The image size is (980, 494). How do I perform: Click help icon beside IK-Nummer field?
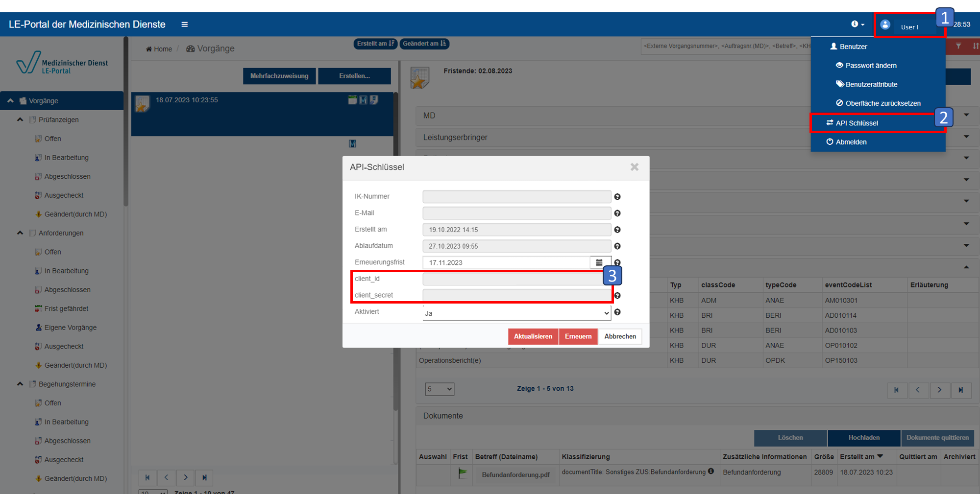(x=617, y=197)
